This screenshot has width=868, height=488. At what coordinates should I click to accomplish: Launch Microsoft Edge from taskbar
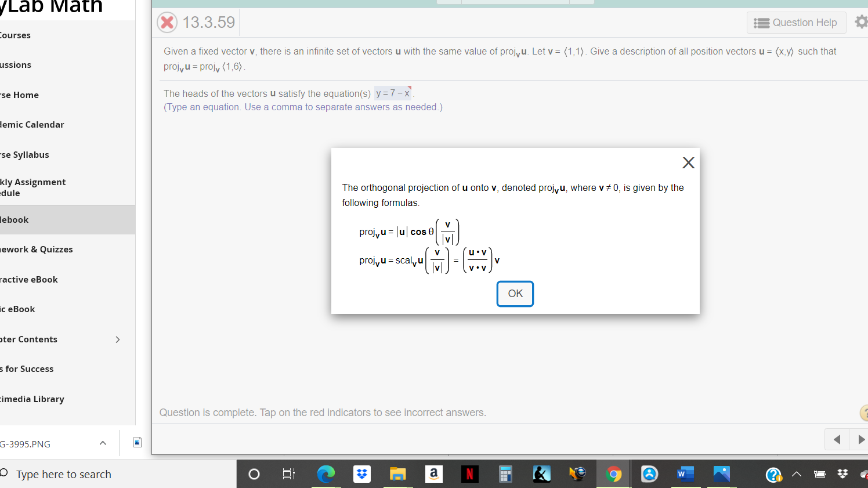(326, 474)
